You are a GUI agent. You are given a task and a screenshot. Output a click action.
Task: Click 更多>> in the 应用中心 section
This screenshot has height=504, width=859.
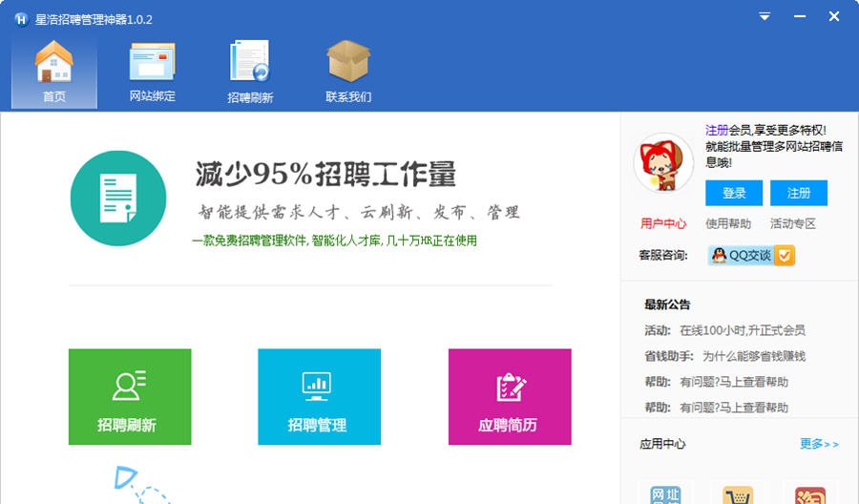pyautogui.click(x=819, y=444)
